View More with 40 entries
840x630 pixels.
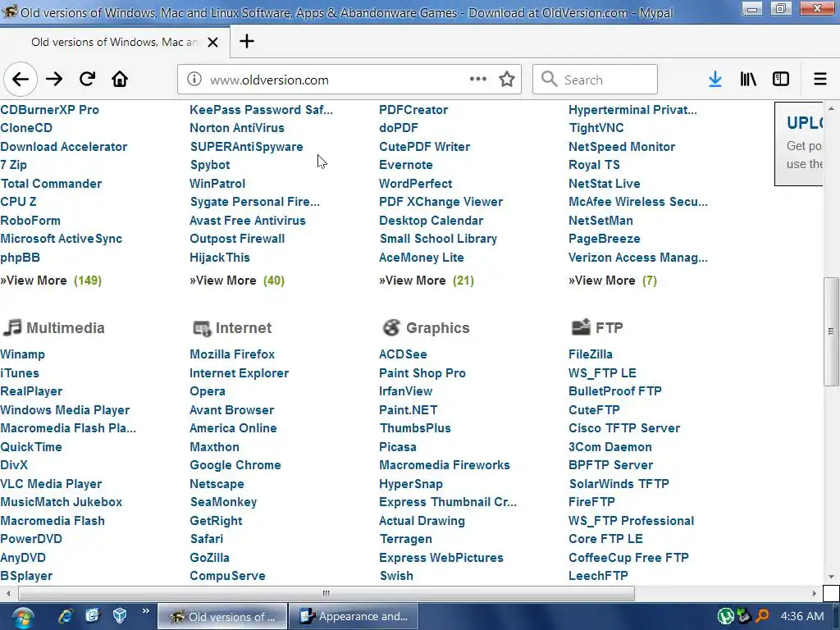(x=237, y=281)
